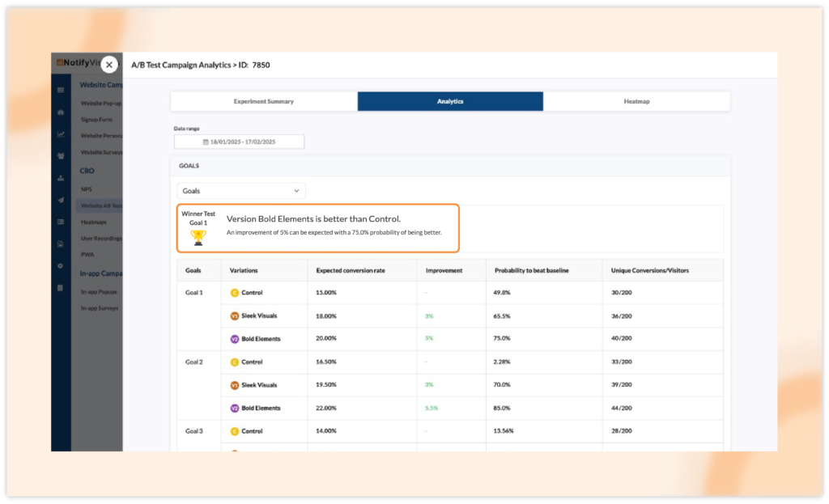Open In-app Popups in the sidebar menu
Screen dimensions: 829x504
coord(99,291)
